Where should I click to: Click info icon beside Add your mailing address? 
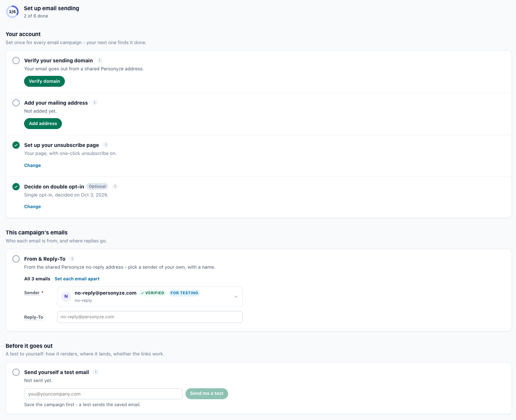[95, 103]
